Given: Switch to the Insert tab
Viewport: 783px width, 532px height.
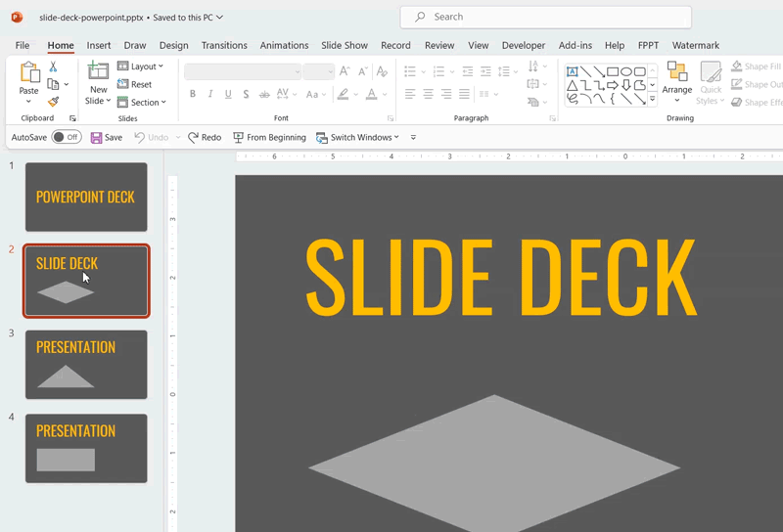Looking at the screenshot, I should point(99,45).
